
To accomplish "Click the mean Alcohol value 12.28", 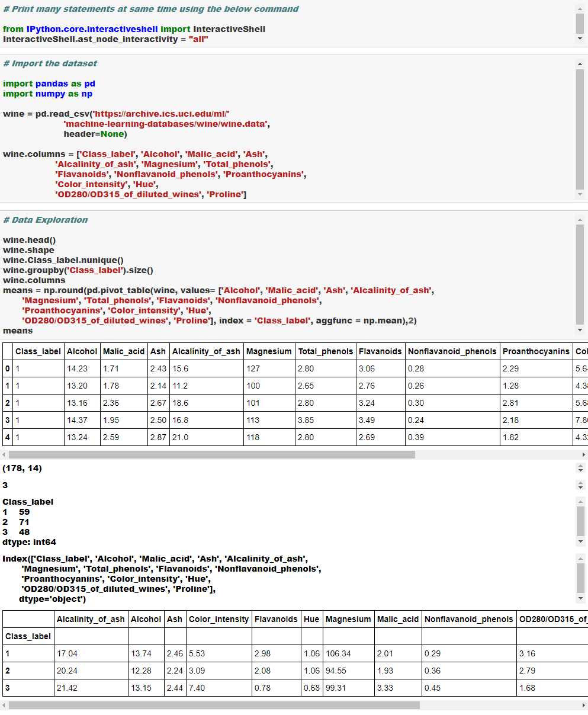I will coord(141,671).
